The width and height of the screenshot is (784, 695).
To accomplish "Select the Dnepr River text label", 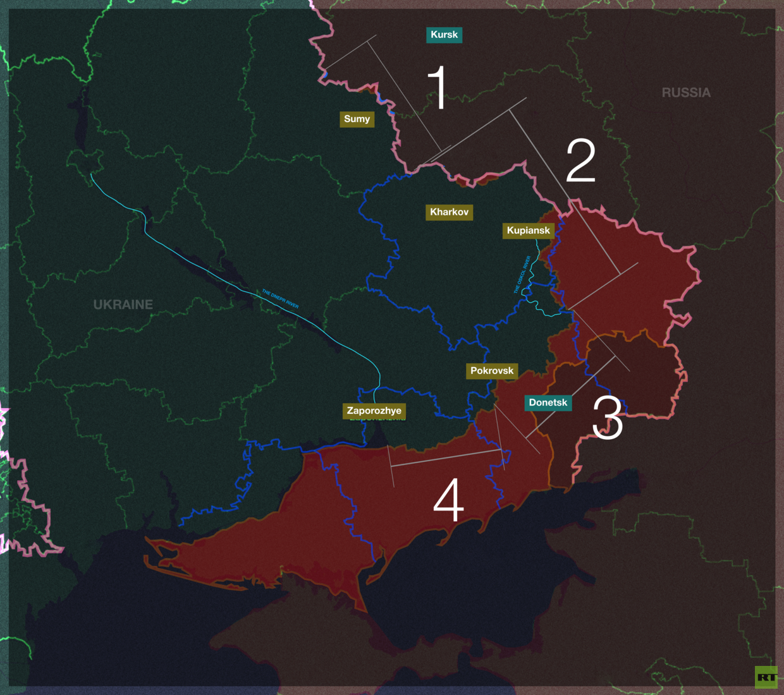I will pos(280,299).
